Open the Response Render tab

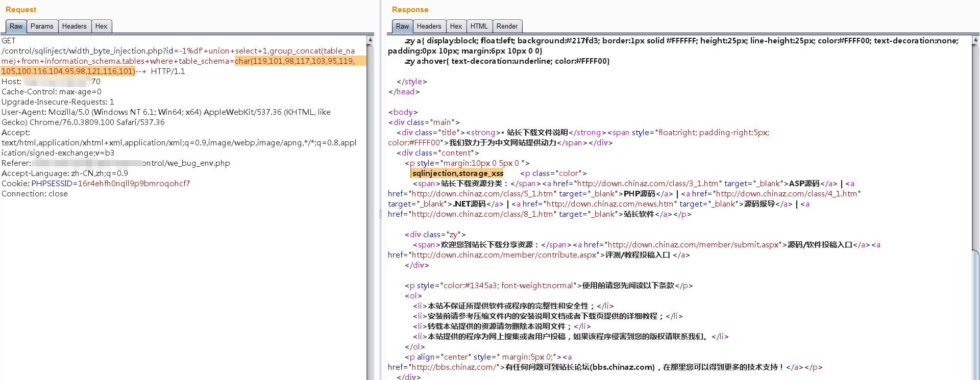click(x=507, y=27)
